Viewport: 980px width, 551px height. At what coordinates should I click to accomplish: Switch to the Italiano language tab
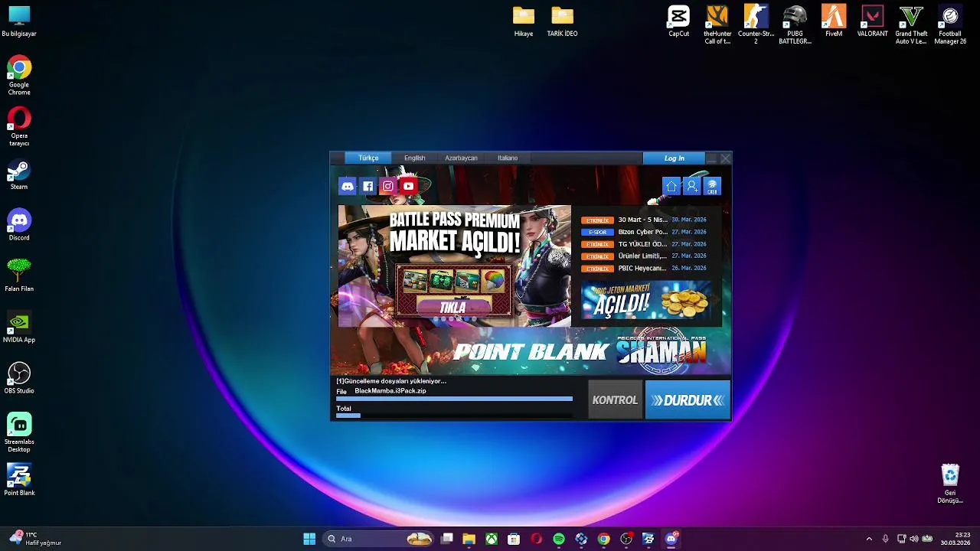[x=508, y=158]
